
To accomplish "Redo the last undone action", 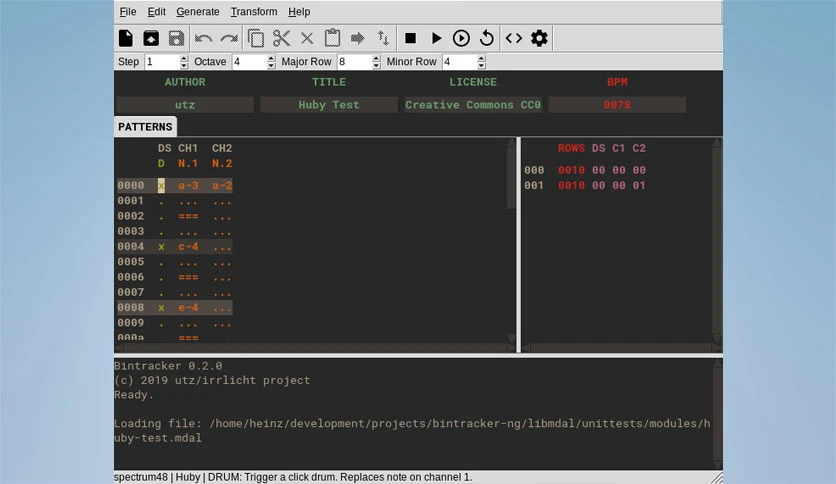I will coord(229,38).
